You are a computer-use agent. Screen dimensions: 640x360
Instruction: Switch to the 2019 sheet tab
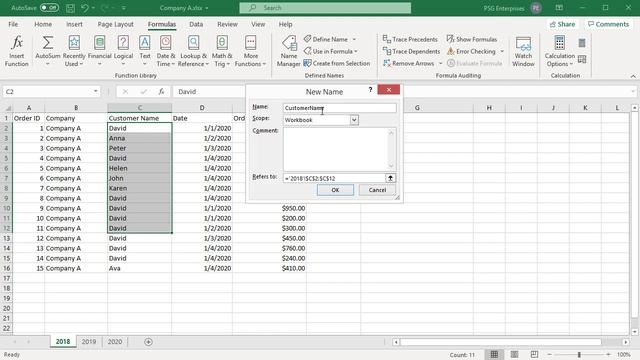click(x=89, y=342)
